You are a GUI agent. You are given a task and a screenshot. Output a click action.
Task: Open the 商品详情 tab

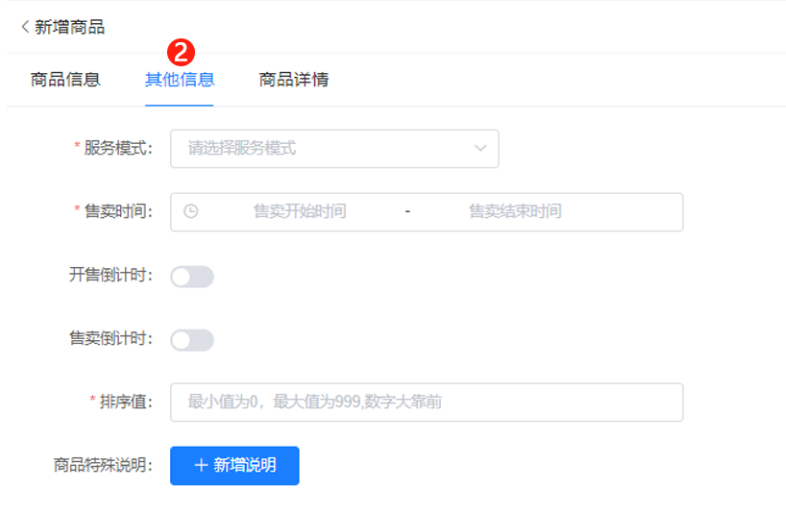click(294, 80)
